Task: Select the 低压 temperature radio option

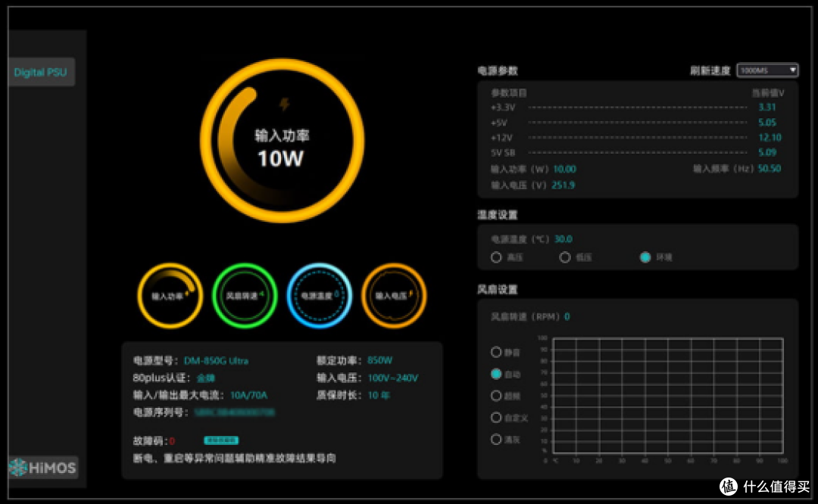Action: coord(565,257)
